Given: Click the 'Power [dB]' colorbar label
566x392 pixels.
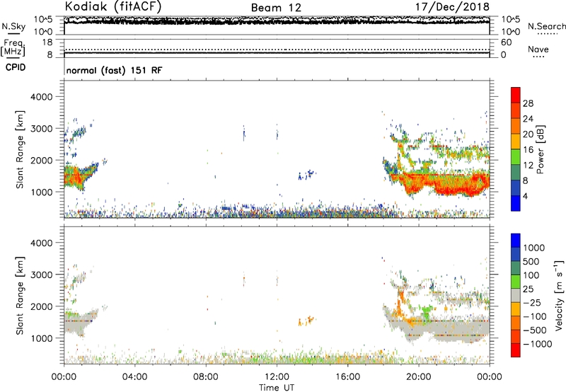Looking at the screenshot, I should pos(540,150).
